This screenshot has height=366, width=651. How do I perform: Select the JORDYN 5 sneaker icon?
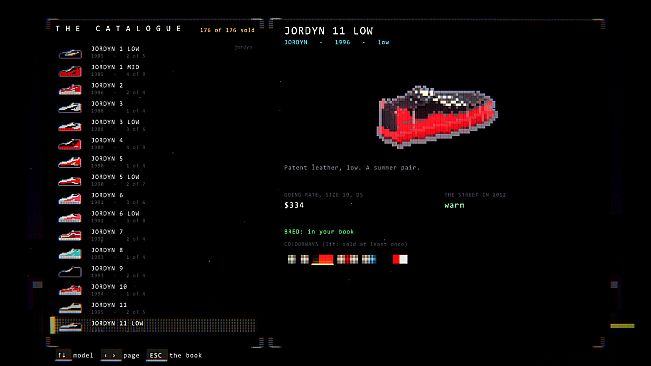coord(70,163)
